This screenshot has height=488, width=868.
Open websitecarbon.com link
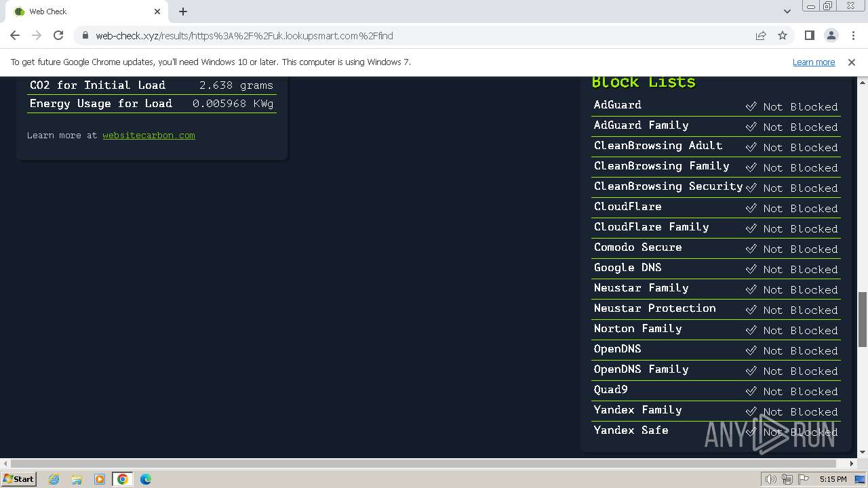coord(149,136)
